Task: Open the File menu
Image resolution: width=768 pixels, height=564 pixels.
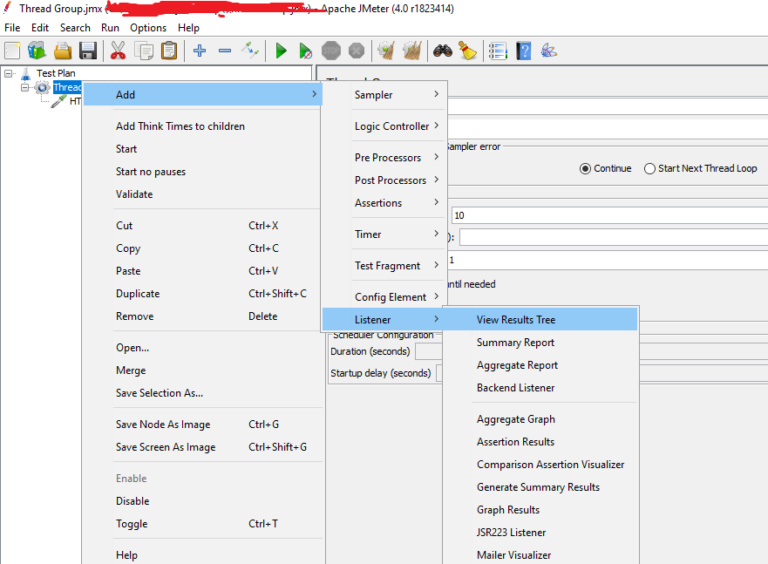Action: click(12, 27)
